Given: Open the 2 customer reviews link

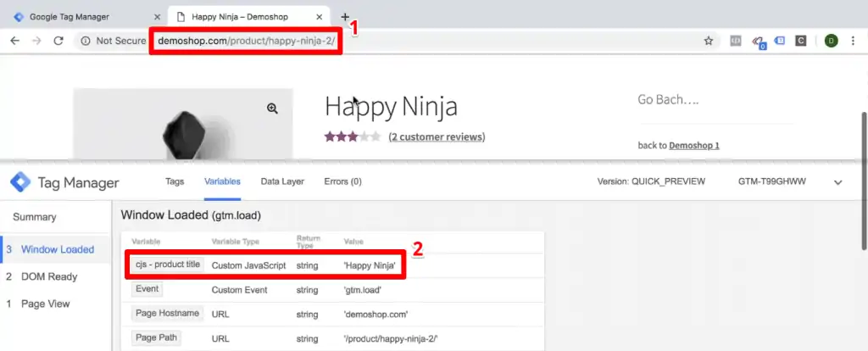Looking at the screenshot, I should 437,136.
